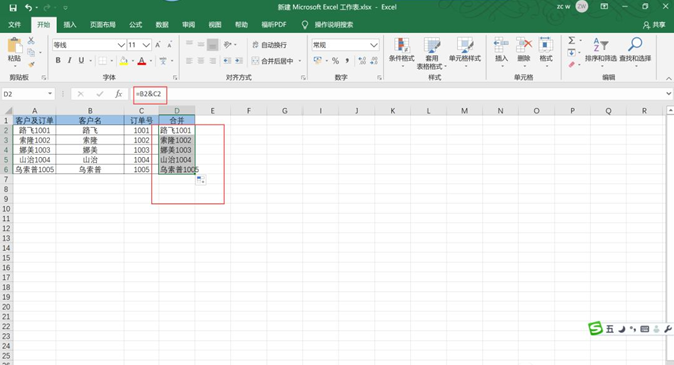This screenshot has width=674, height=365.
Task: Open the 文件 file menu
Action: (x=14, y=25)
